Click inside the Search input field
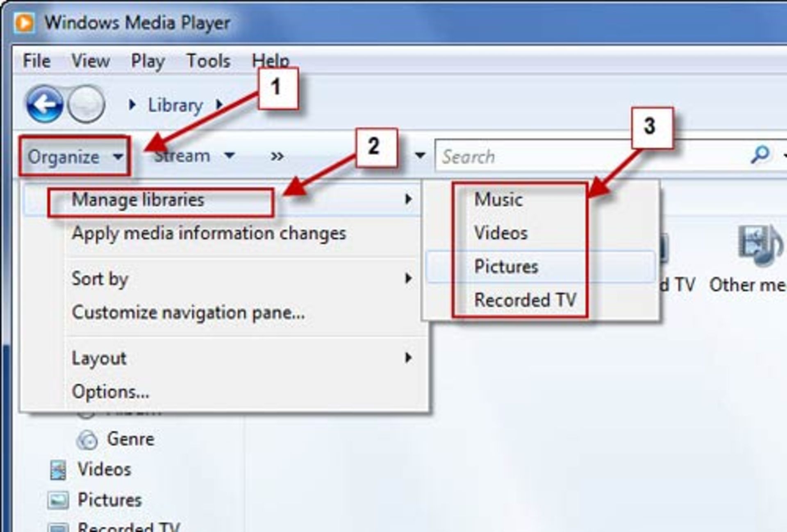 click(x=533, y=156)
